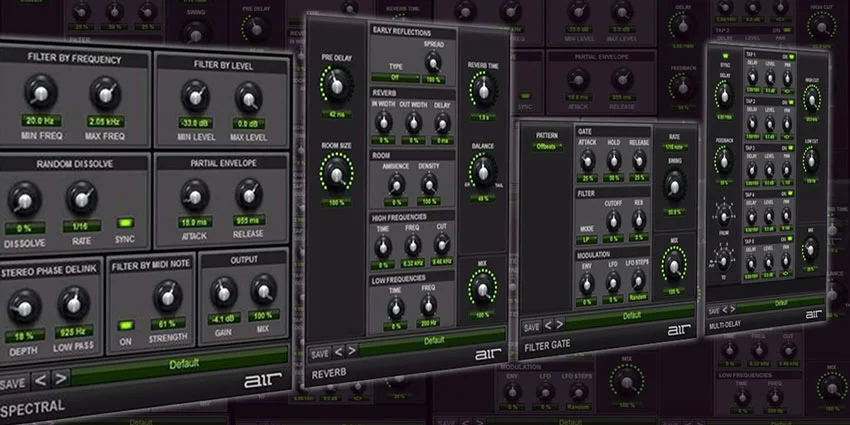Open the Default preset menu in Spectral
The height and width of the screenshot is (425, 850).
tap(180, 364)
